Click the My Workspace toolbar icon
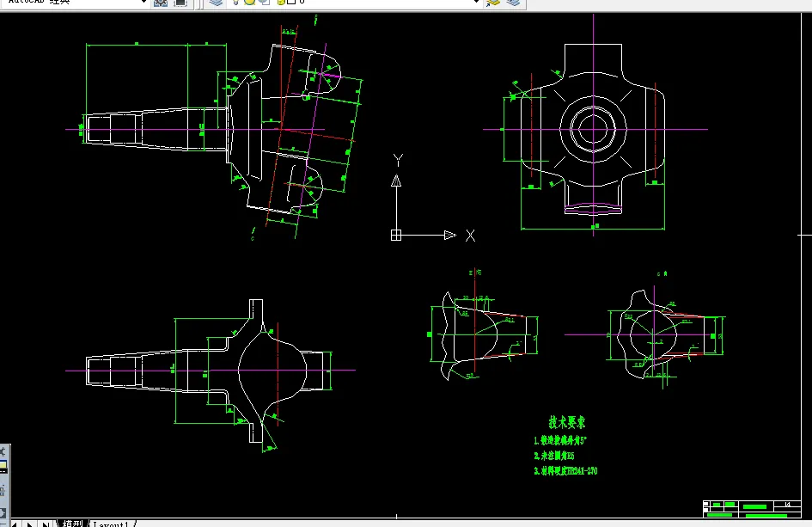The height and width of the screenshot is (527, 812). [180, 3]
